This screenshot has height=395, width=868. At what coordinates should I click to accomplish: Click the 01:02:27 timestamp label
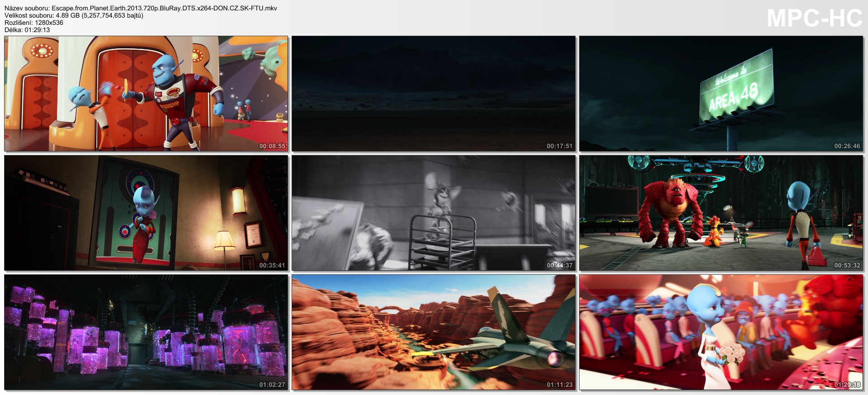(x=272, y=385)
